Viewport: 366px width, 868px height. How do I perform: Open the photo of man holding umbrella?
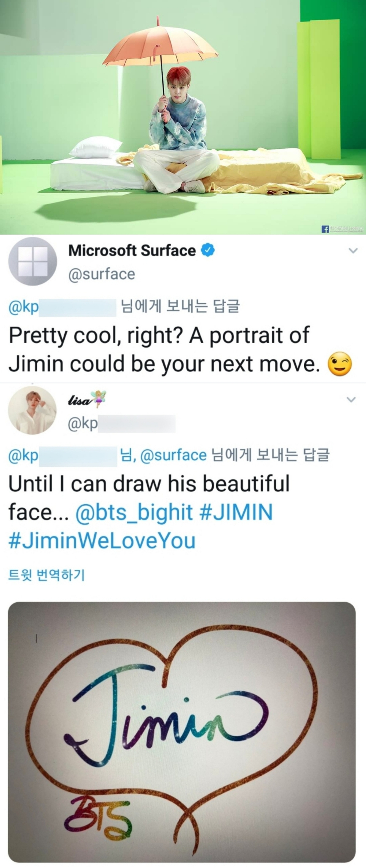pos(183,117)
